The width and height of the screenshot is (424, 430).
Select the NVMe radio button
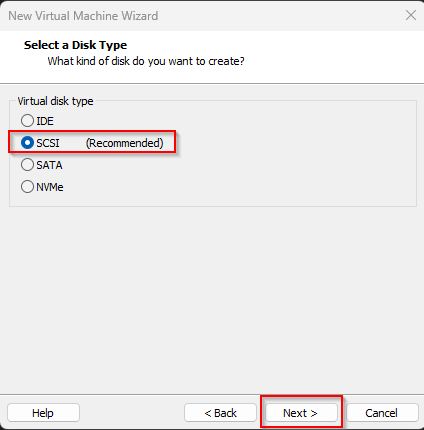27,187
